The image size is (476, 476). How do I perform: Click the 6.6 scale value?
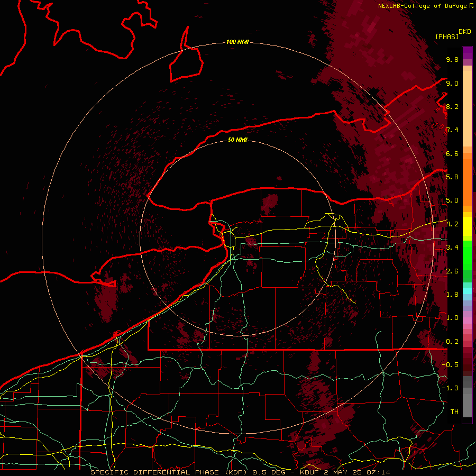pos(452,153)
